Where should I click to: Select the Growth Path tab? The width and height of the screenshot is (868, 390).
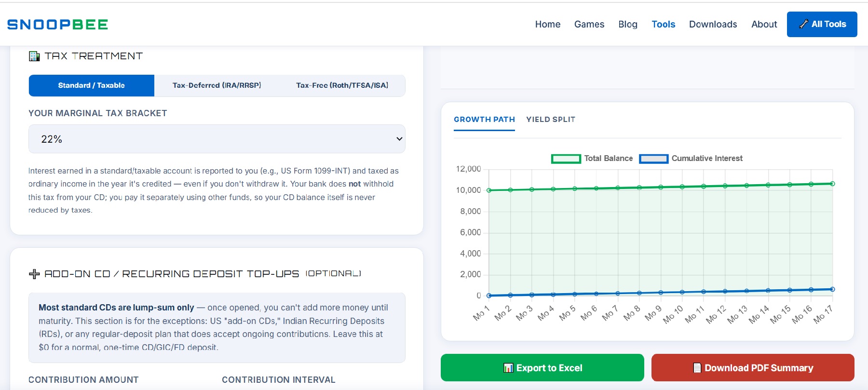point(484,120)
